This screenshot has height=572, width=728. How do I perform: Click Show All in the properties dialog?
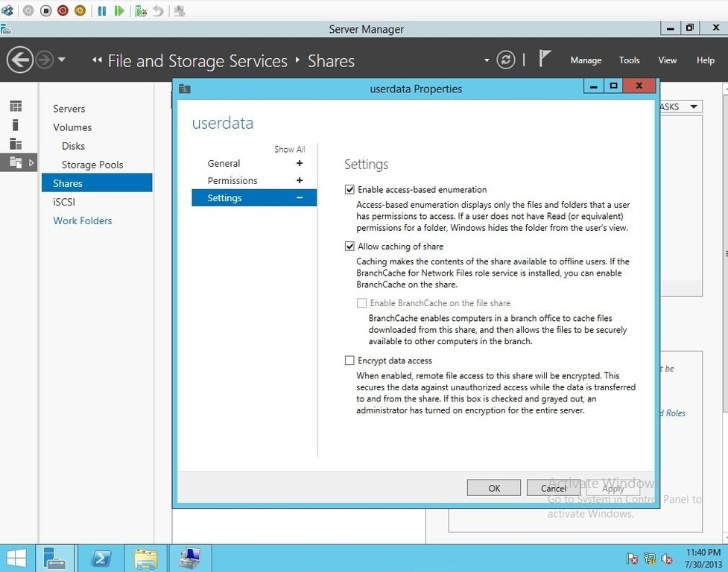289,149
